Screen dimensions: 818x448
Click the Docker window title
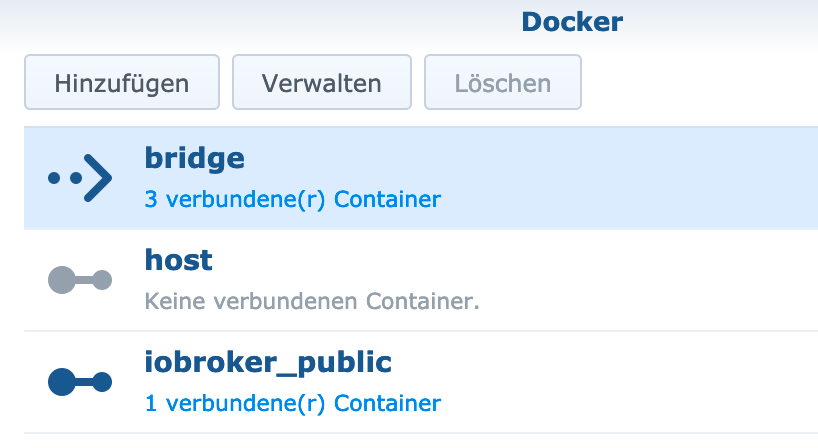(x=572, y=22)
